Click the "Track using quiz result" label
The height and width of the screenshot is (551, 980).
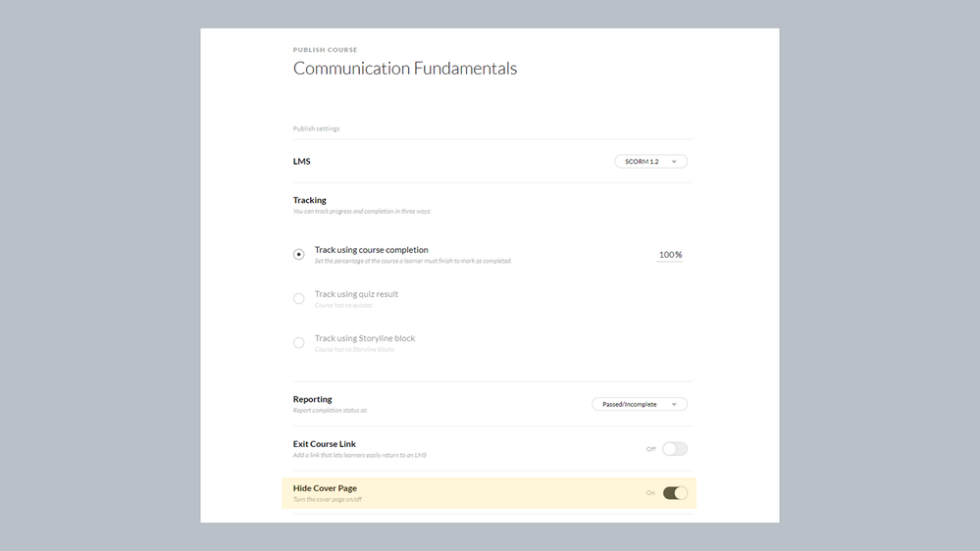pyautogui.click(x=356, y=294)
